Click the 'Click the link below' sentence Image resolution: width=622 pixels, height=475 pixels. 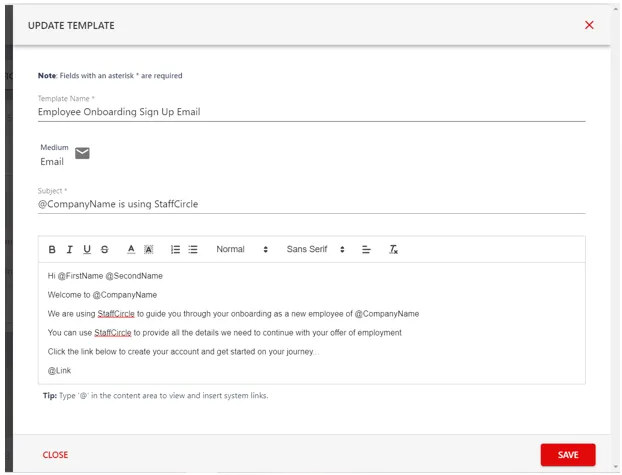point(183,352)
